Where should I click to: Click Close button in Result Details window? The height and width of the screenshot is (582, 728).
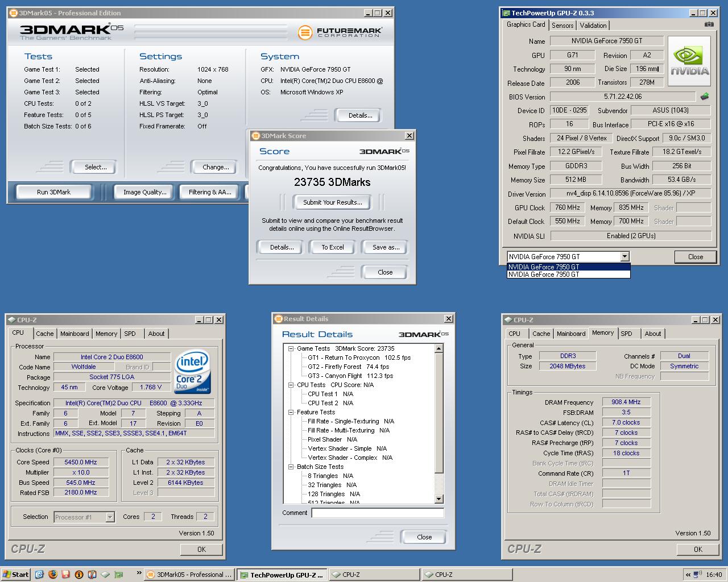click(x=424, y=537)
